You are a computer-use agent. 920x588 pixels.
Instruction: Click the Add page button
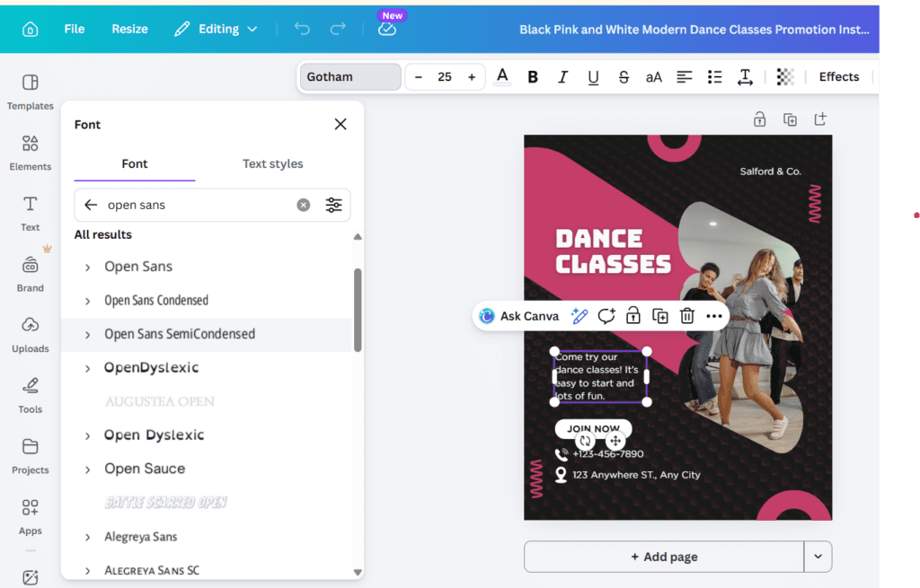pos(664,557)
